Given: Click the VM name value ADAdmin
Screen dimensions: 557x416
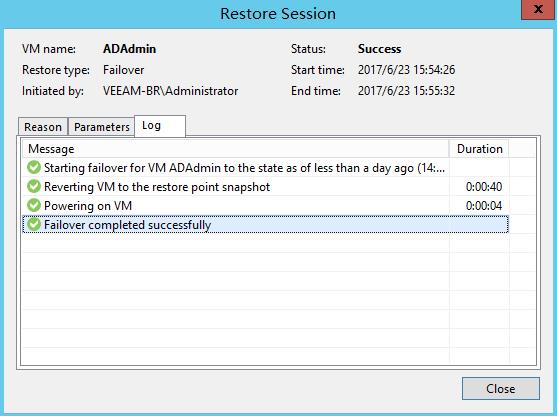Looking at the screenshot, I should tap(129, 49).
